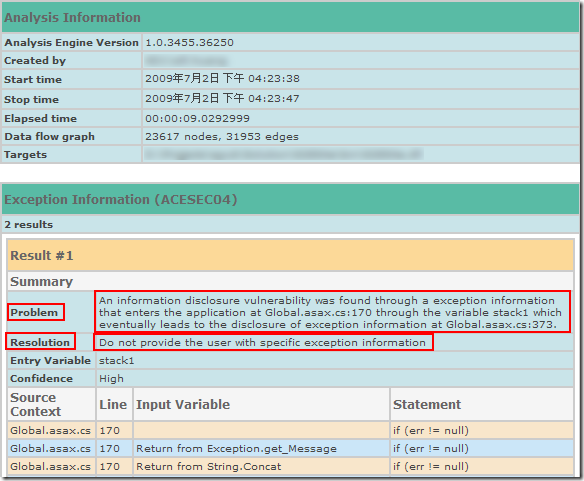Click the Elapsed time label
The height and width of the screenshot is (481, 584).
coord(40,118)
